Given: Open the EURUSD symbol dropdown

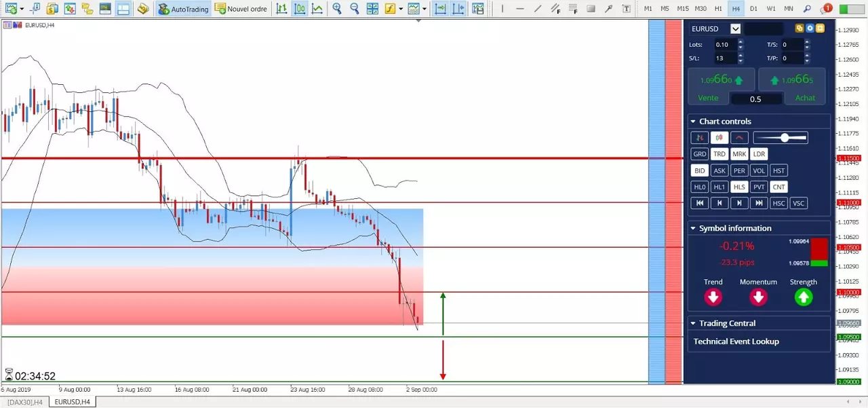Looking at the screenshot, I should click(x=735, y=29).
